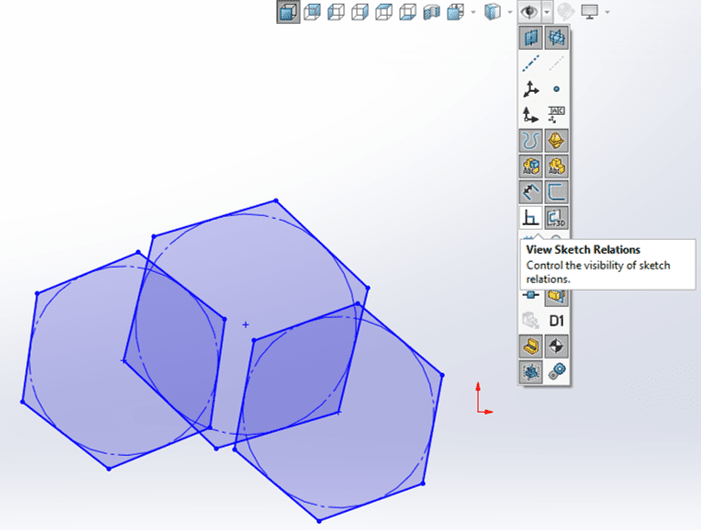Toggle annotations icon with all yellow blocks
701x530 pixels.
[x=557, y=166]
